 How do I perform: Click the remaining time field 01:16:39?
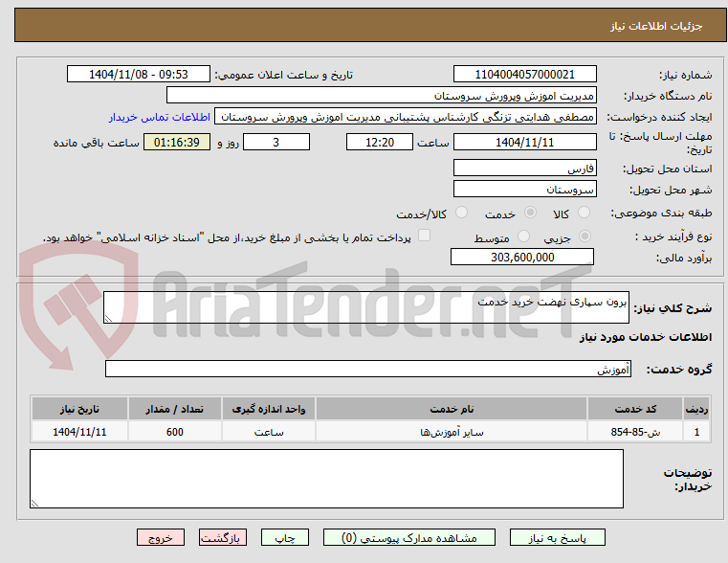(177, 142)
